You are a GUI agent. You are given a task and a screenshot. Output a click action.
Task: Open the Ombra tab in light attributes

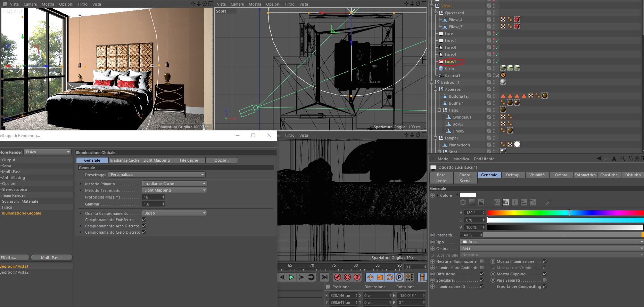[x=561, y=175]
